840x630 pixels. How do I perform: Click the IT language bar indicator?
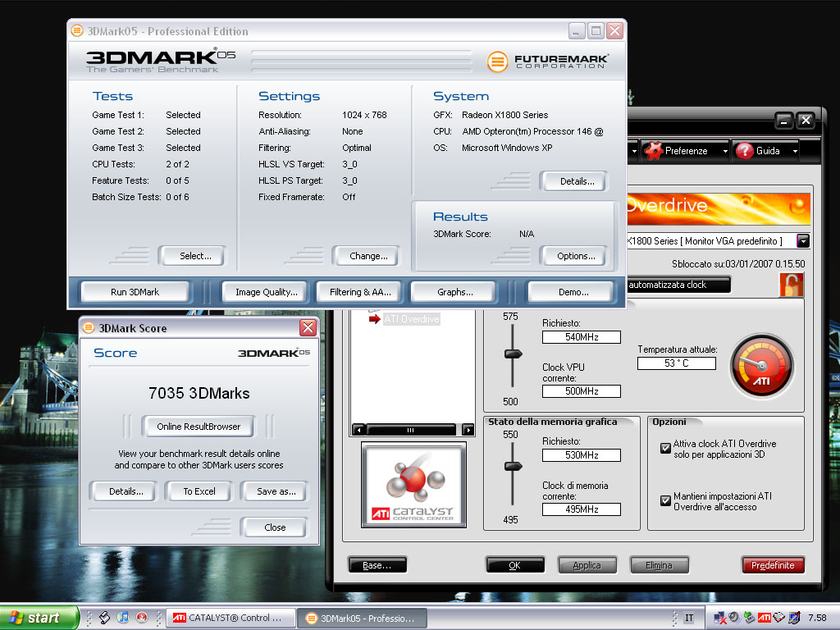689,619
